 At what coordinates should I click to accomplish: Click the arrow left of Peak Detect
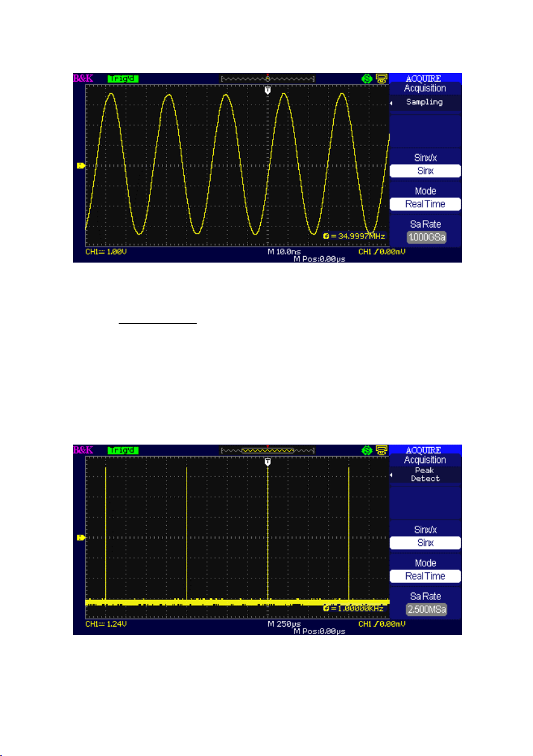click(392, 475)
